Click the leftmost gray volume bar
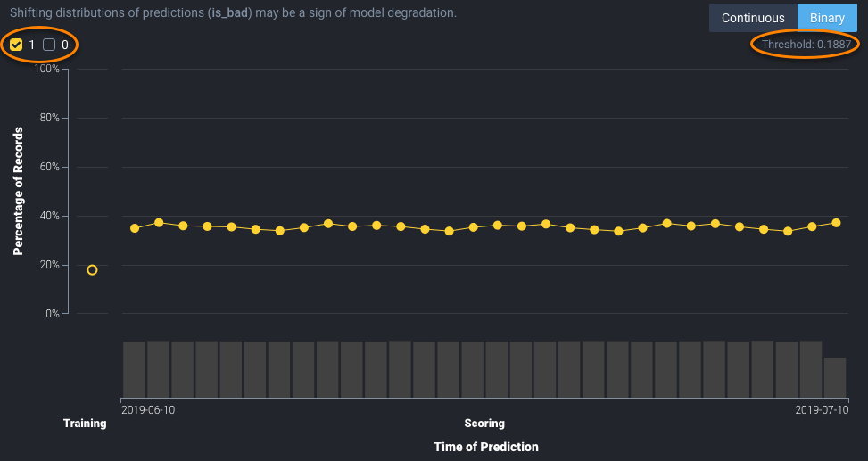This screenshot has height=461, width=868. (135, 368)
